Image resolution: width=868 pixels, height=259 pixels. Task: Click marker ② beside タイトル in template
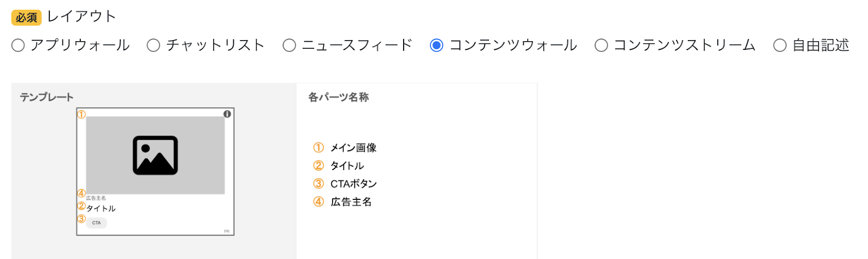tap(81, 206)
